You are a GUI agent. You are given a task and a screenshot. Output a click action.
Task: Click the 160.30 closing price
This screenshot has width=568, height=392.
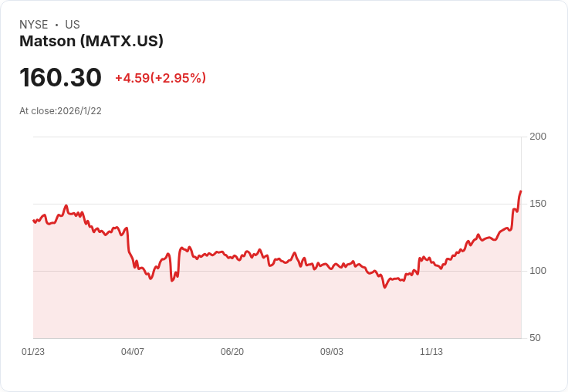pyautogui.click(x=60, y=78)
